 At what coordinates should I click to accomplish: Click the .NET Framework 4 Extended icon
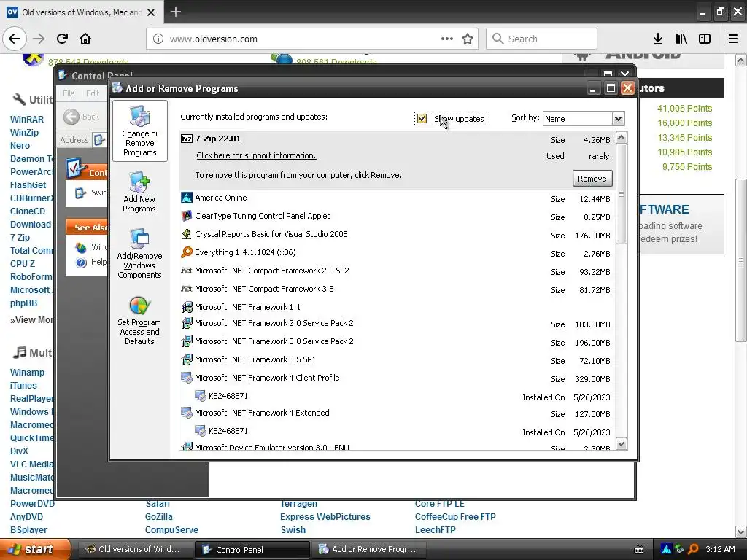click(187, 413)
